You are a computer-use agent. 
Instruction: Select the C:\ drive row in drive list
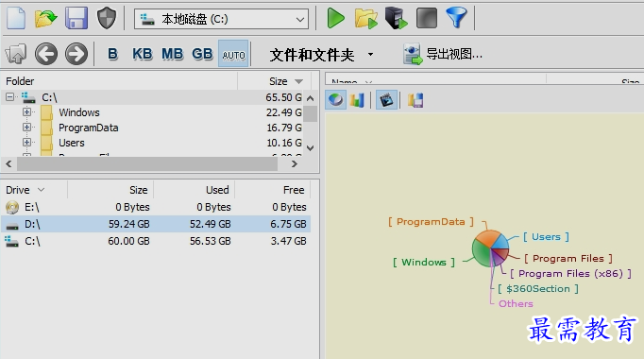point(156,241)
